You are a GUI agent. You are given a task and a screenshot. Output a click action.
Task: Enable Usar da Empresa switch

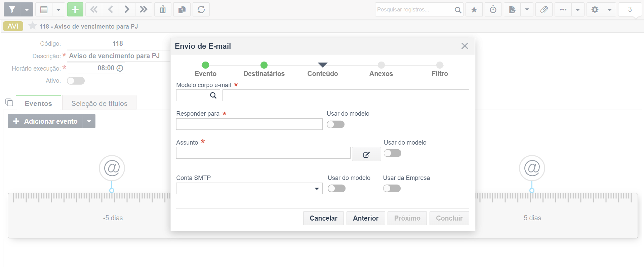392,188
